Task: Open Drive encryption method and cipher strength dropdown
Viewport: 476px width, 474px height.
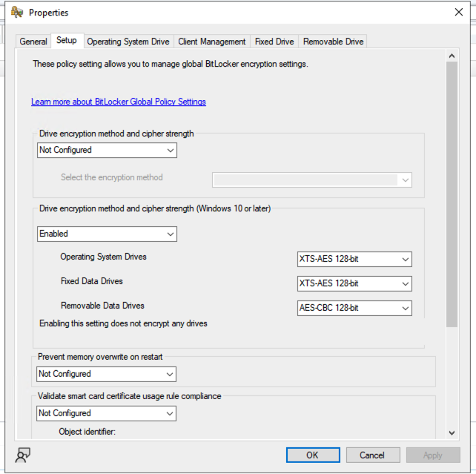Action: 108,150
